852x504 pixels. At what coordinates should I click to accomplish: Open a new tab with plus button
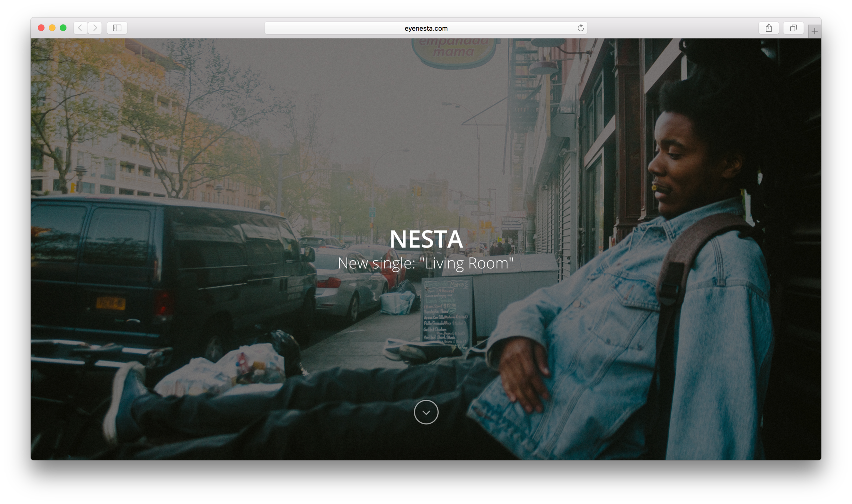tap(814, 31)
